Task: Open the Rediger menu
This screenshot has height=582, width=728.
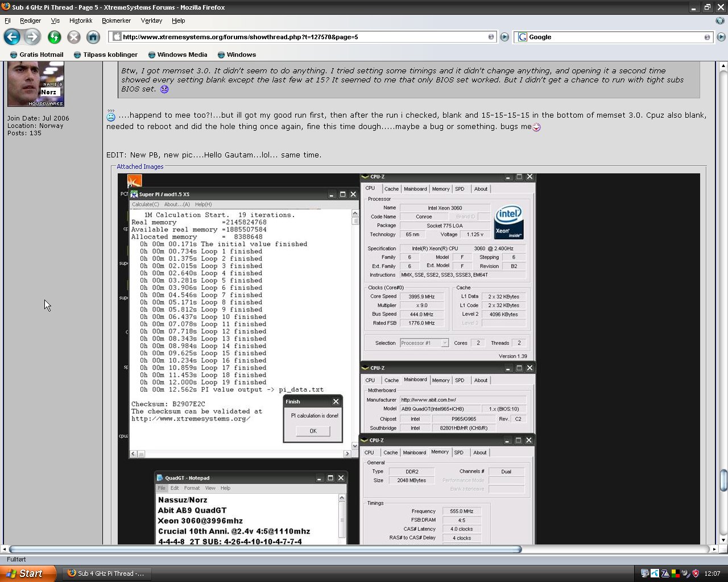Action: 30,20
